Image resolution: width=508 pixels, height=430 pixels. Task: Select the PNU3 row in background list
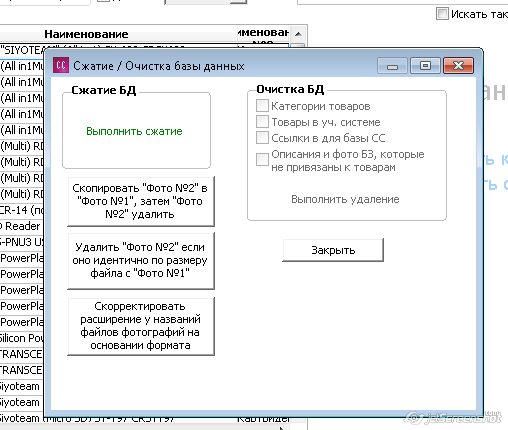(22, 242)
